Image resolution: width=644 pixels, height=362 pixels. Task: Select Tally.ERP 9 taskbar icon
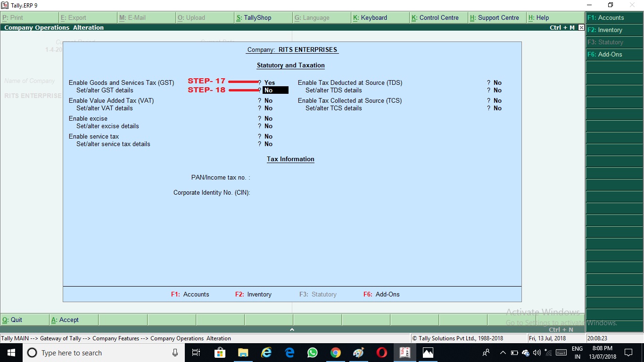405,353
